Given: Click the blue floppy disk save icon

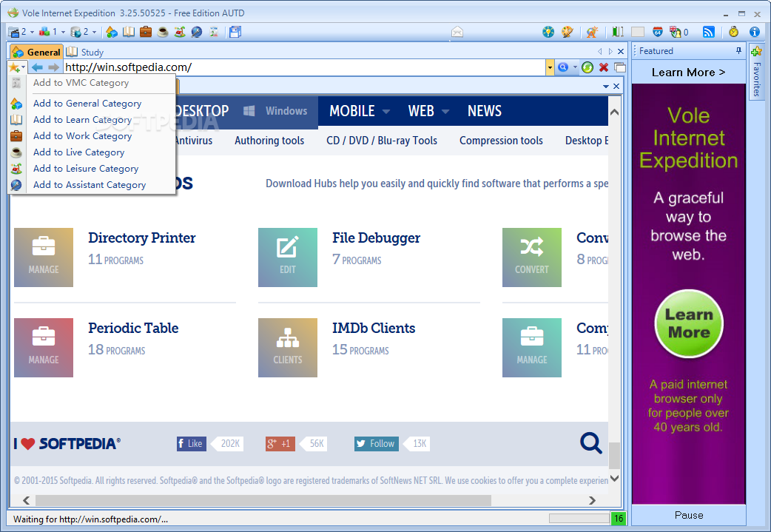Looking at the screenshot, I should click(x=235, y=32).
